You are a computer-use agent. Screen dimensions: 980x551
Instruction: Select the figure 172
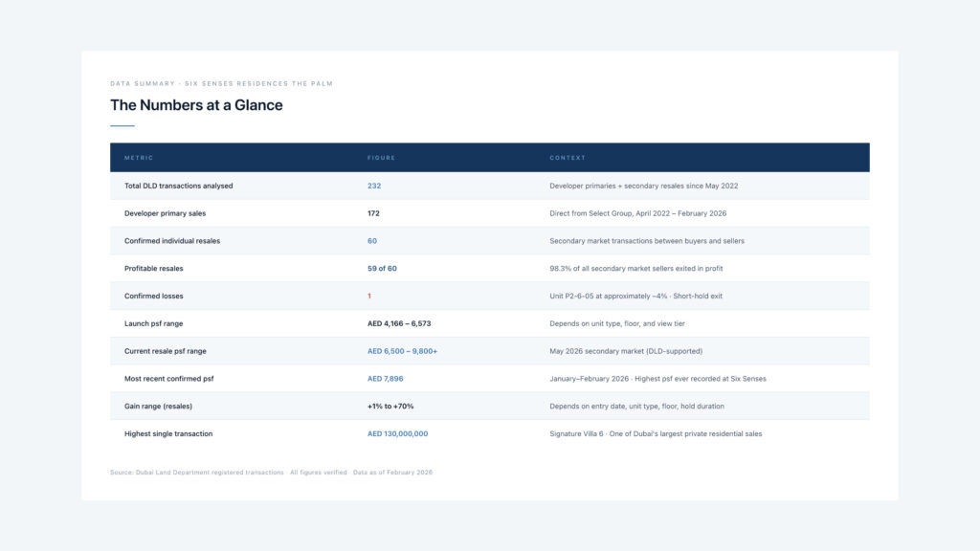373,213
